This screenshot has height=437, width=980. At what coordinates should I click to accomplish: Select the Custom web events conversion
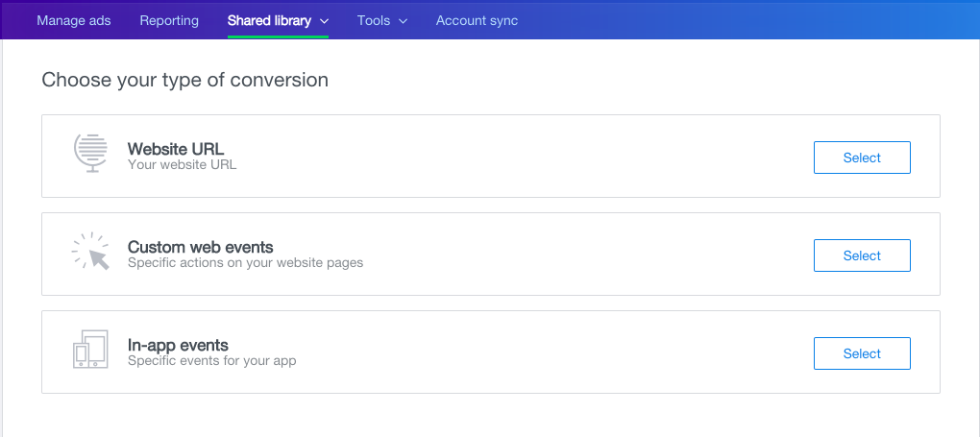[862, 255]
